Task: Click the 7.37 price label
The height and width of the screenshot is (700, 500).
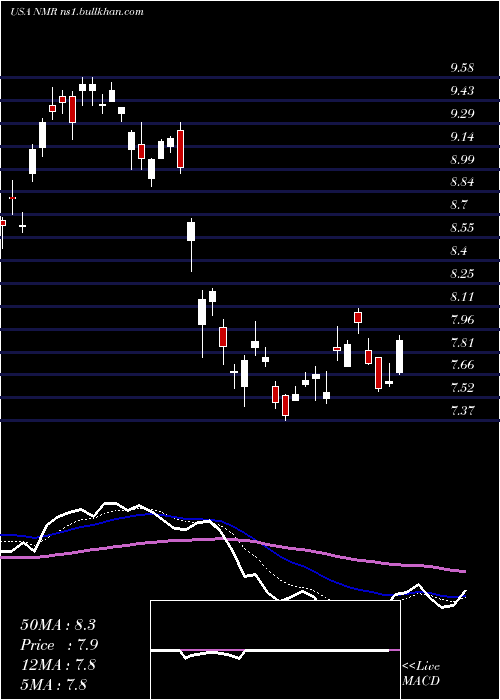Action: [x=462, y=410]
